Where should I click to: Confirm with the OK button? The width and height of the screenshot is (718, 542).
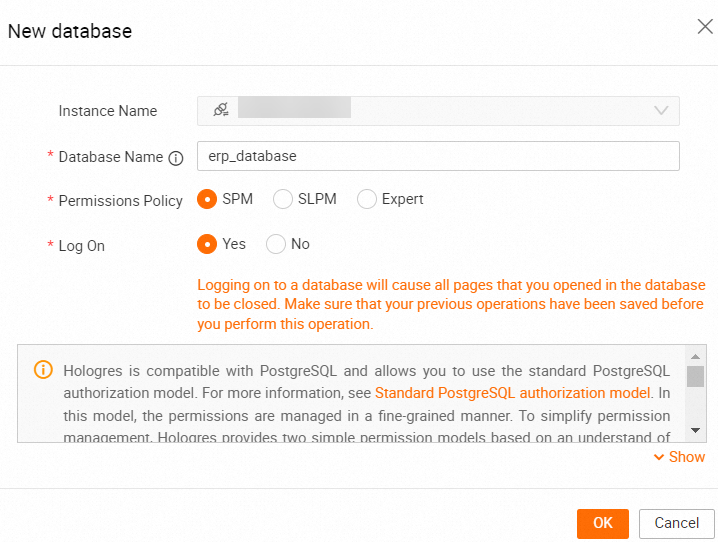pos(602,523)
